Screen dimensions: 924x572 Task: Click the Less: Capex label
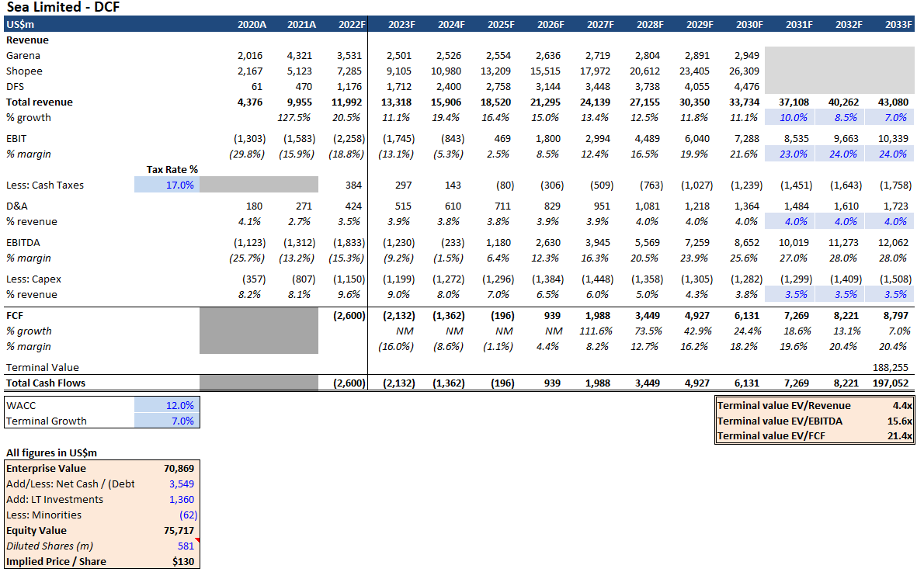[33, 279]
